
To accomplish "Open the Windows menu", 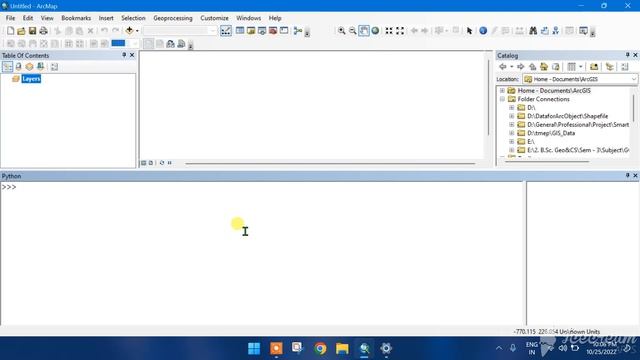I will pyautogui.click(x=249, y=18).
